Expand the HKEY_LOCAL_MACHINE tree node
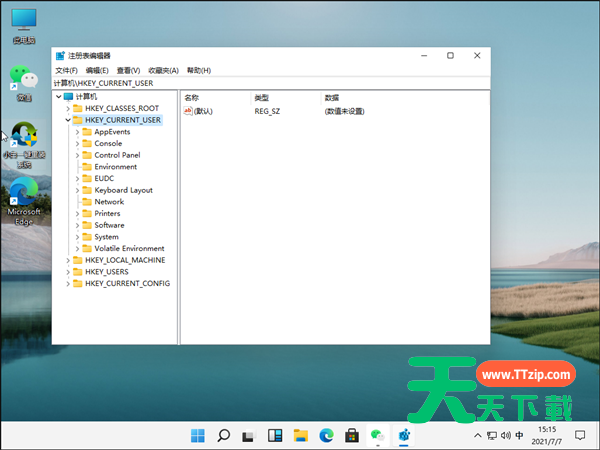 68,260
